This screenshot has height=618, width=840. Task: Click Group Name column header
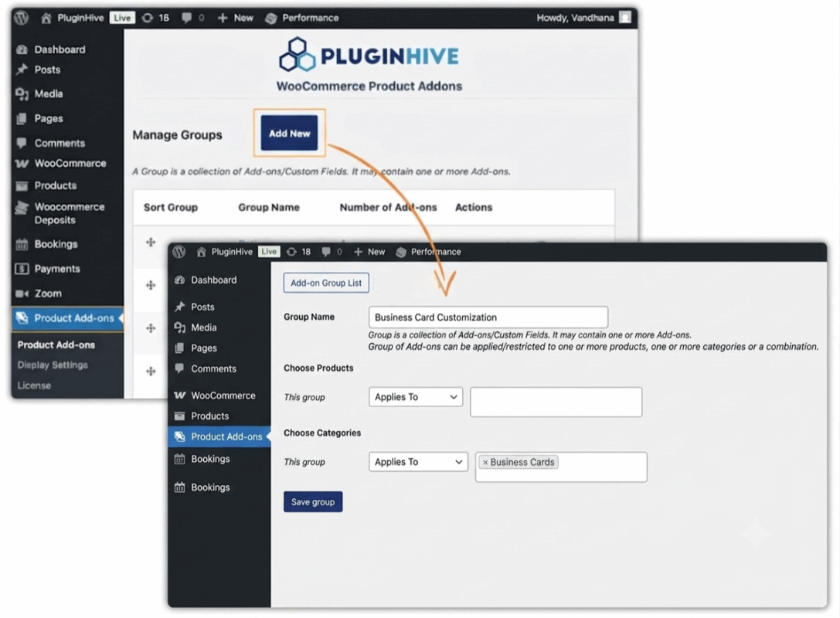click(x=269, y=207)
